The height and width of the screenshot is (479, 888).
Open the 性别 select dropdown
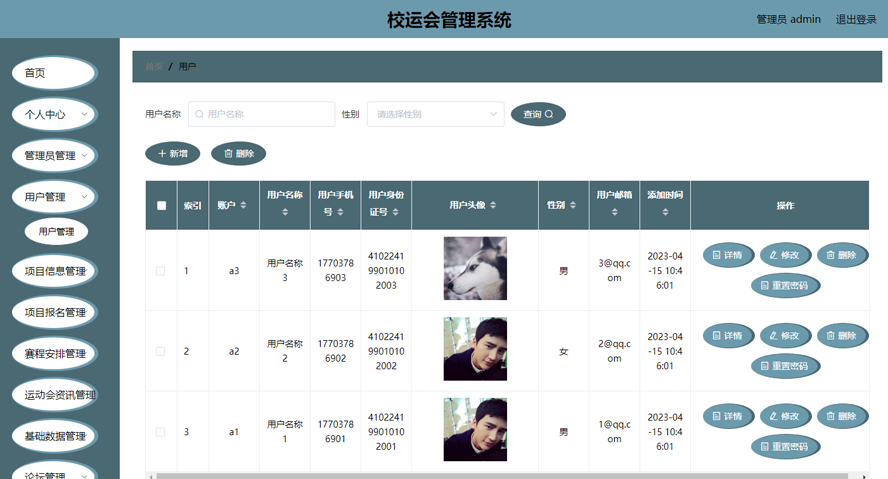click(x=436, y=114)
